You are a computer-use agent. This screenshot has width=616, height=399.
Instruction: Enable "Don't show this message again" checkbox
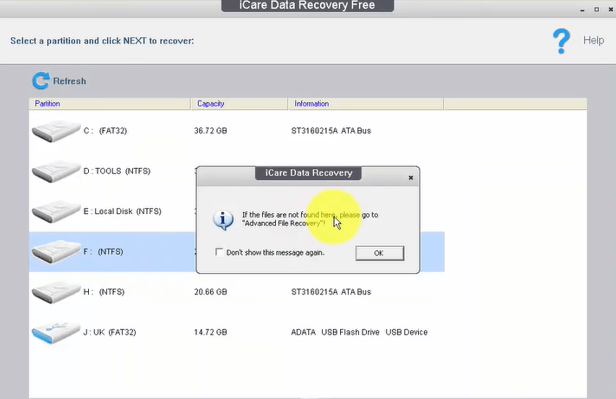click(219, 252)
